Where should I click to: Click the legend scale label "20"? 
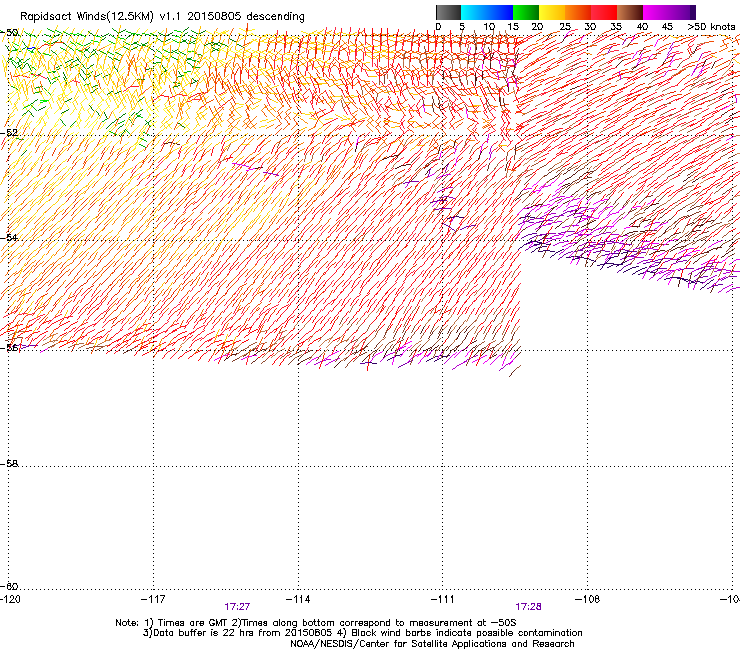click(537, 26)
